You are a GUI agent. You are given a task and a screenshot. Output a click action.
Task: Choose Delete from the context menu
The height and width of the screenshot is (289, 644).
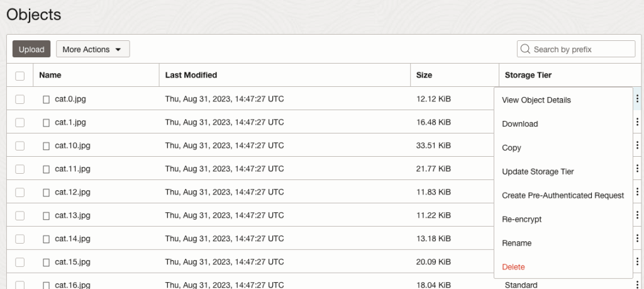(513, 267)
